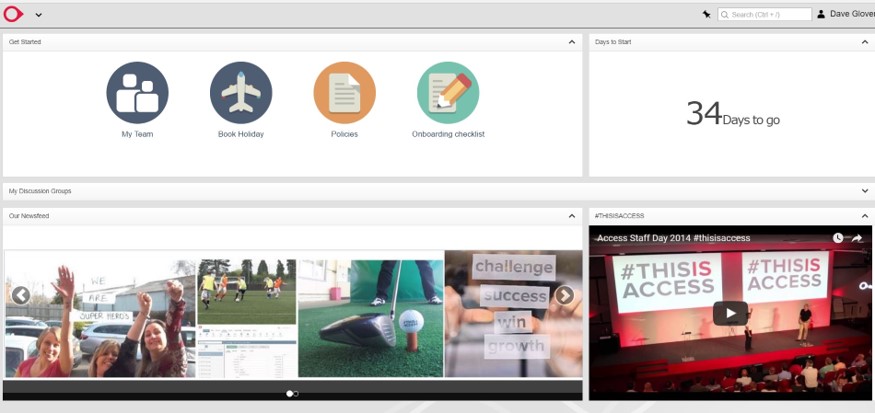Click the Access Staff Day 2014 video title
The image size is (875, 413).
pyautogui.click(x=674, y=238)
